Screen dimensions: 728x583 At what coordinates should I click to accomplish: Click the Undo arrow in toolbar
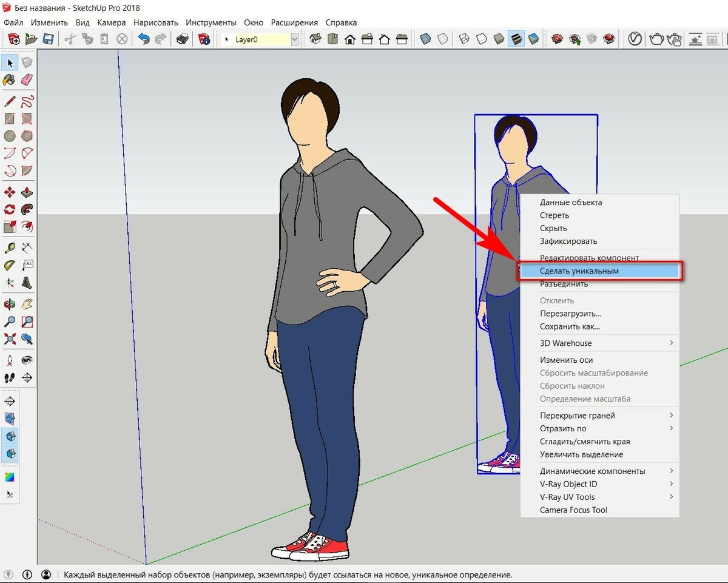[144, 39]
